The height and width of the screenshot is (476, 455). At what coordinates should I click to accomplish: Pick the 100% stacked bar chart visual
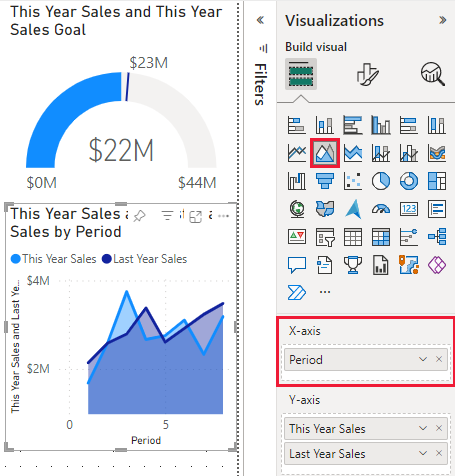pyautogui.click(x=409, y=125)
